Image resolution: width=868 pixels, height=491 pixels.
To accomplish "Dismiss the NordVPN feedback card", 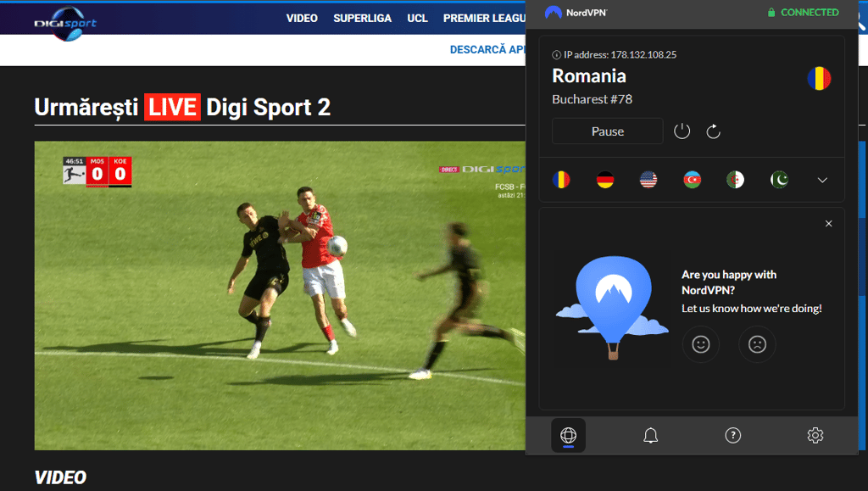I will click(x=828, y=224).
